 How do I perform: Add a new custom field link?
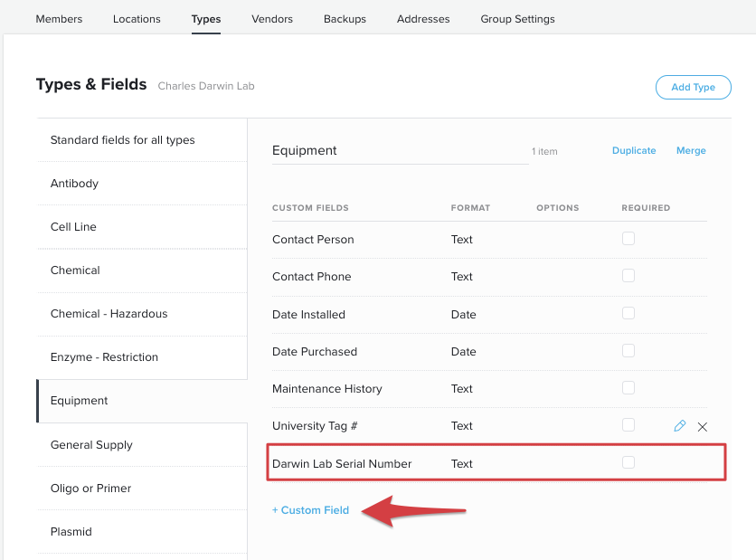point(310,510)
